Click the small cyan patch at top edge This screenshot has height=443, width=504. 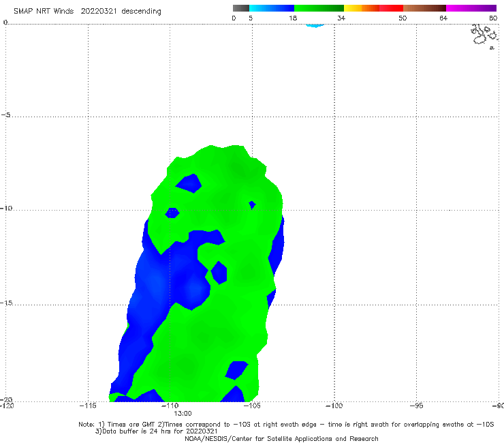pos(315,25)
